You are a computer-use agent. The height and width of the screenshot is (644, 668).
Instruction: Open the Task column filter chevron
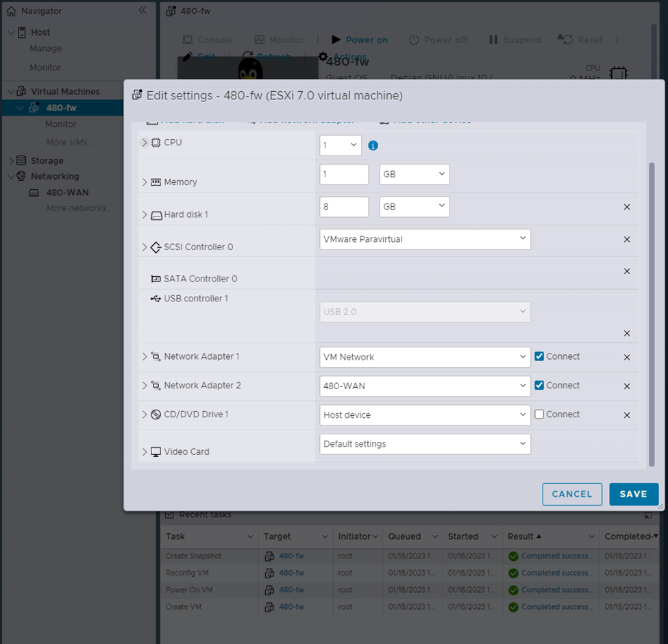(x=250, y=536)
